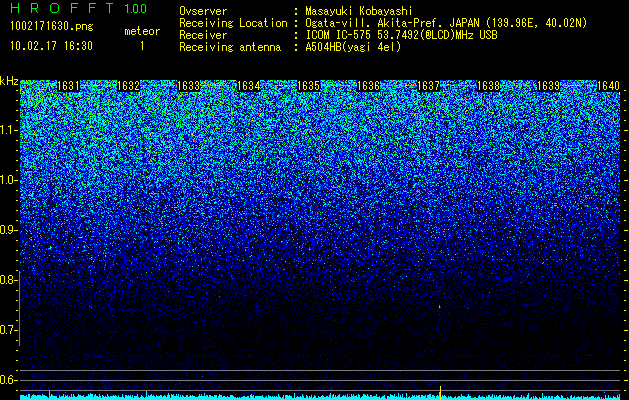The image size is (629, 400).
Task: Click the 1635 time marker
Action: click(x=308, y=86)
